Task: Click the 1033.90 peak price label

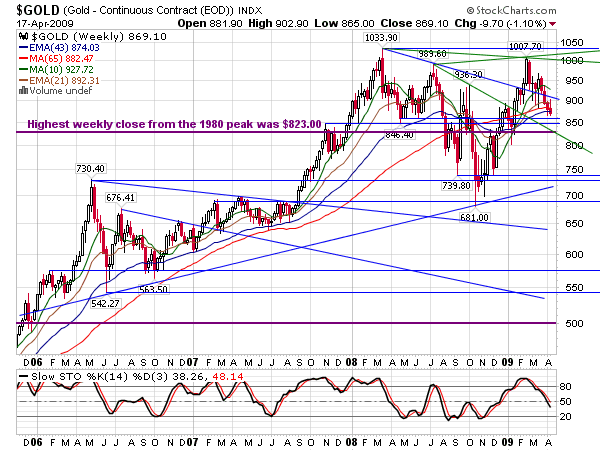Action: pyautogui.click(x=381, y=38)
